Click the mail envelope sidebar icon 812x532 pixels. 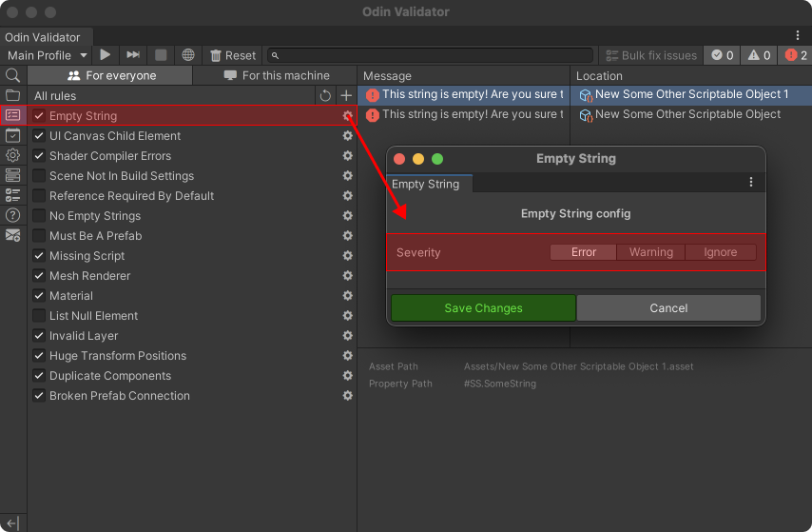point(13,235)
